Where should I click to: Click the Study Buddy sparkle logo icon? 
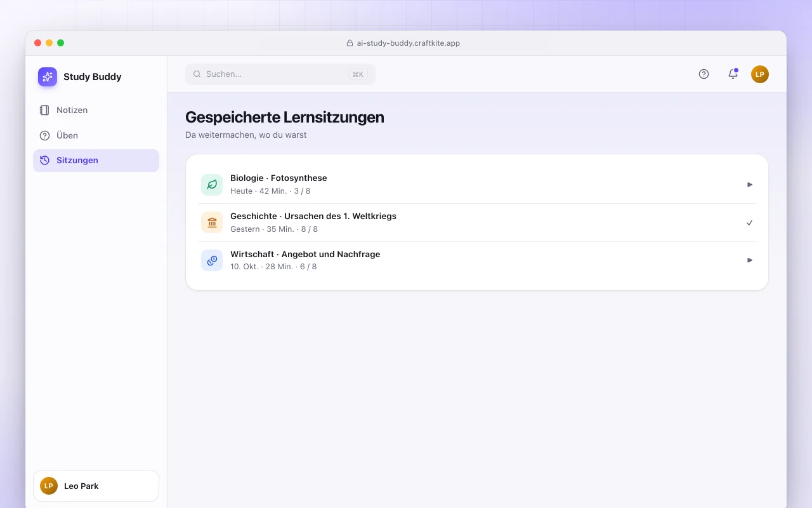click(x=48, y=77)
